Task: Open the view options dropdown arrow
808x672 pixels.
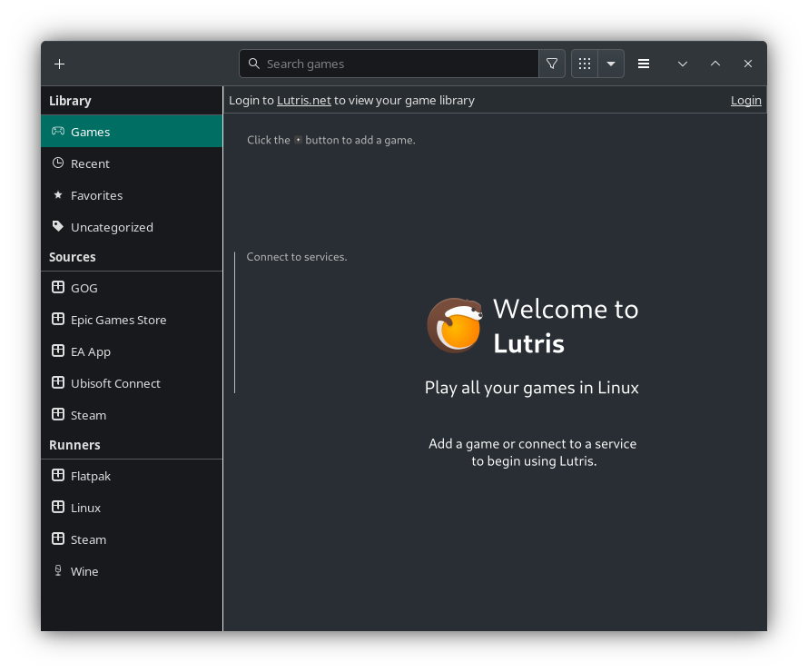Action: point(611,64)
